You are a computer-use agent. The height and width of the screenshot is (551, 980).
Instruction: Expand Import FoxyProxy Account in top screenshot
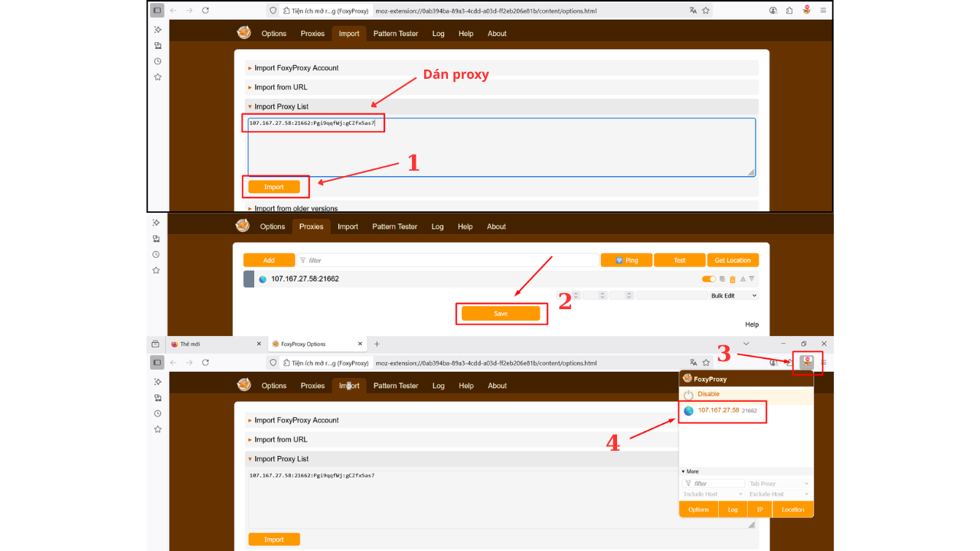coord(502,68)
